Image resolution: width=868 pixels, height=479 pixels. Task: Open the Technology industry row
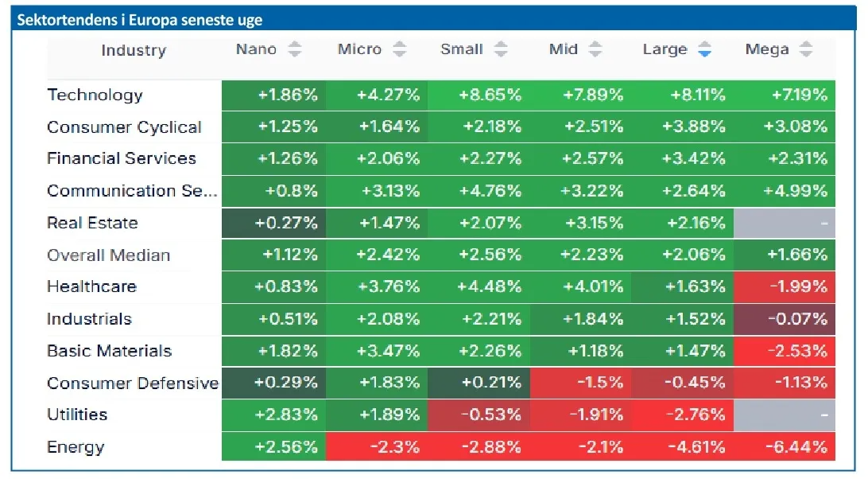click(95, 95)
